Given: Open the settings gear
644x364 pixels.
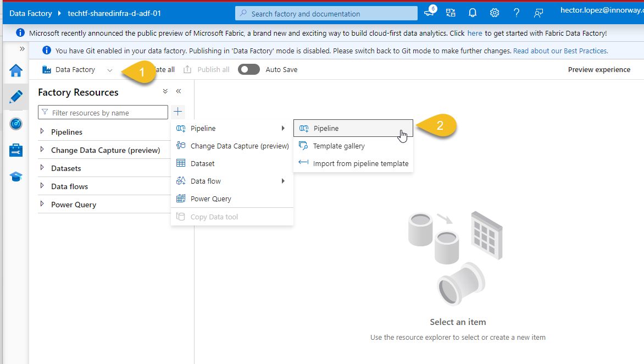Looking at the screenshot, I should (x=495, y=13).
